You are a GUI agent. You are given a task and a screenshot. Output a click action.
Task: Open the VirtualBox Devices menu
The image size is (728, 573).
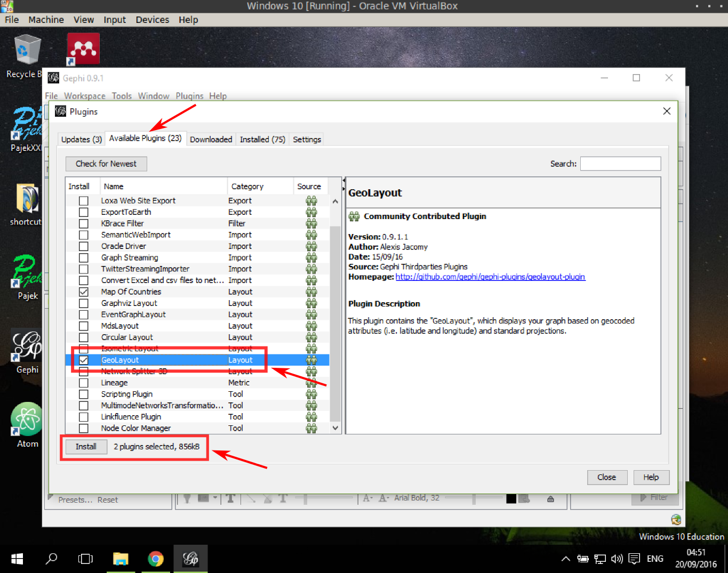click(152, 20)
